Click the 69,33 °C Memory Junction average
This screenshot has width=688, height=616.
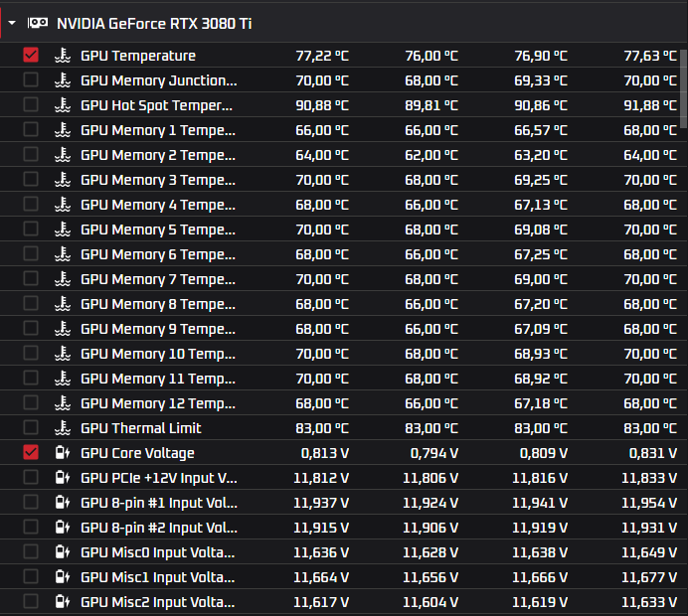[541, 80]
